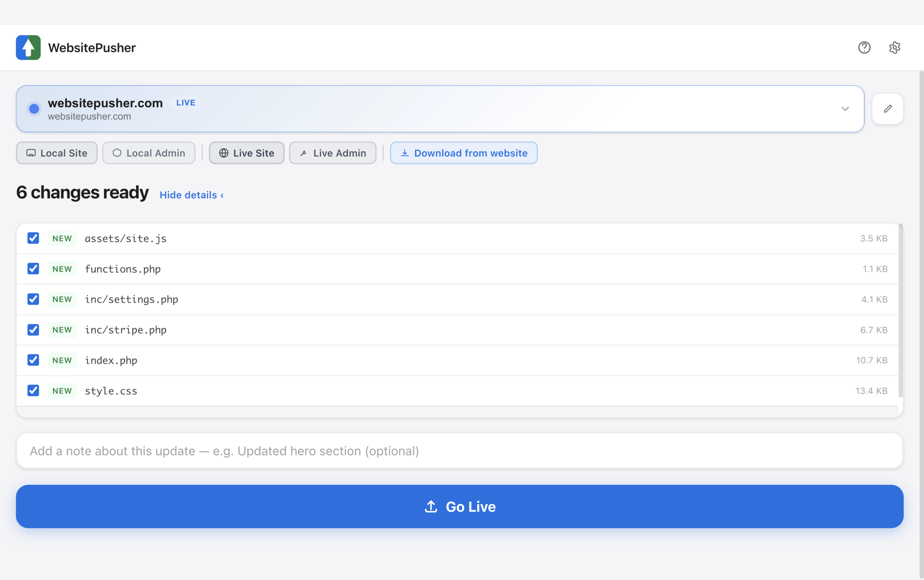Click the WebsitePusher logo icon

click(28, 48)
